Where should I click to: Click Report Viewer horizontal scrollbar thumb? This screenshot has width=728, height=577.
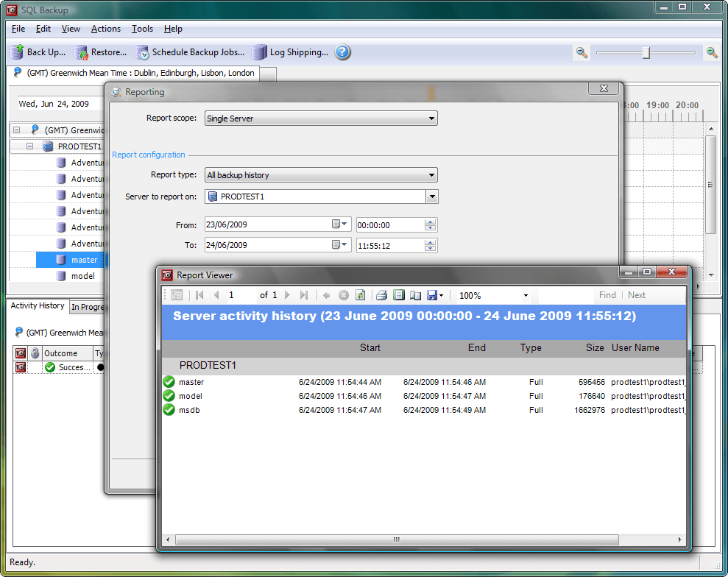click(397, 540)
